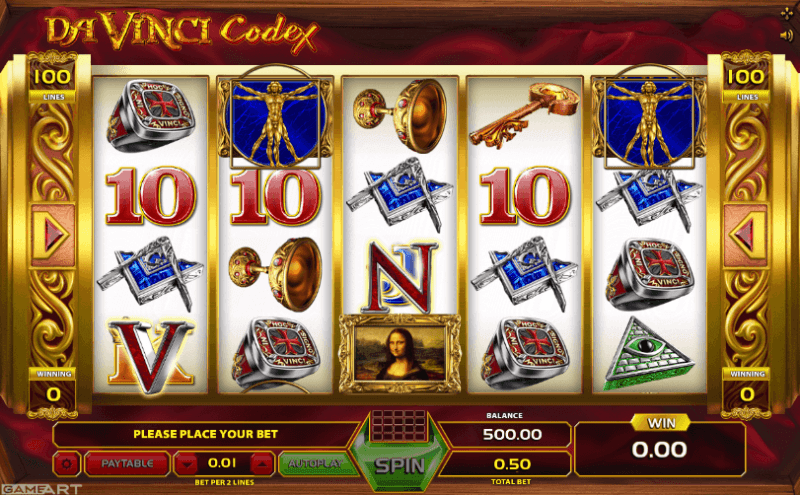Click left 100 LINES indicator

click(x=53, y=84)
